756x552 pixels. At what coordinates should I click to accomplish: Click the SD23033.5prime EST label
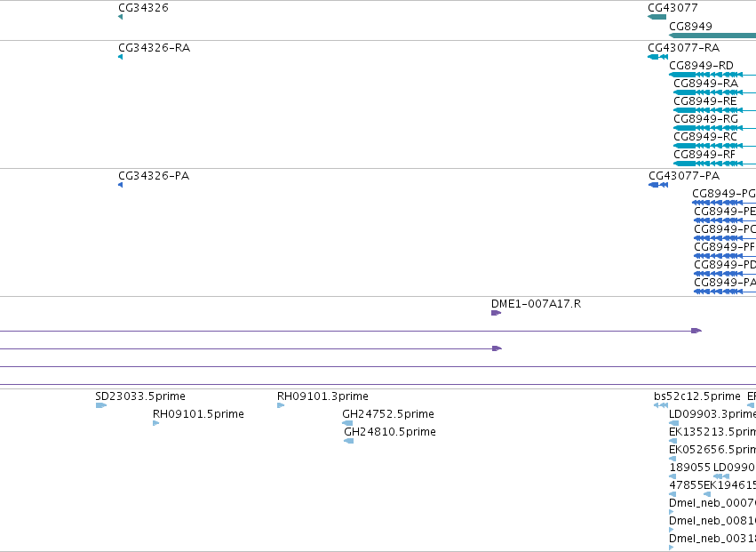[x=140, y=396]
